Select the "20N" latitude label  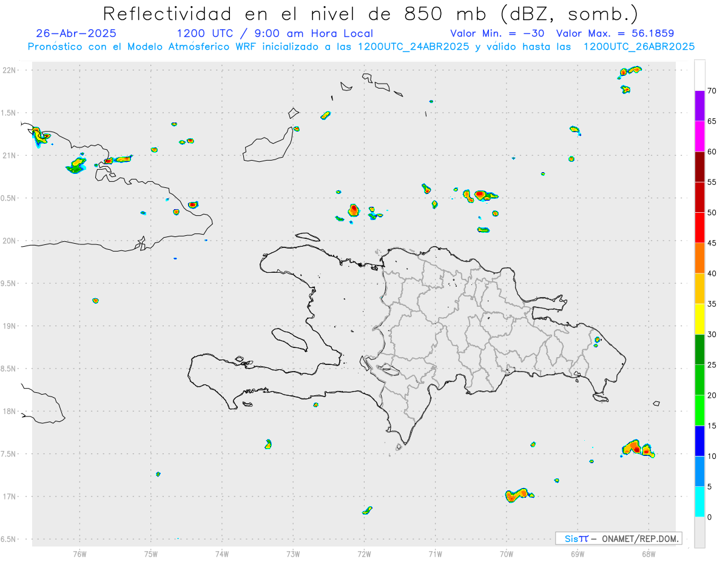pos(9,241)
